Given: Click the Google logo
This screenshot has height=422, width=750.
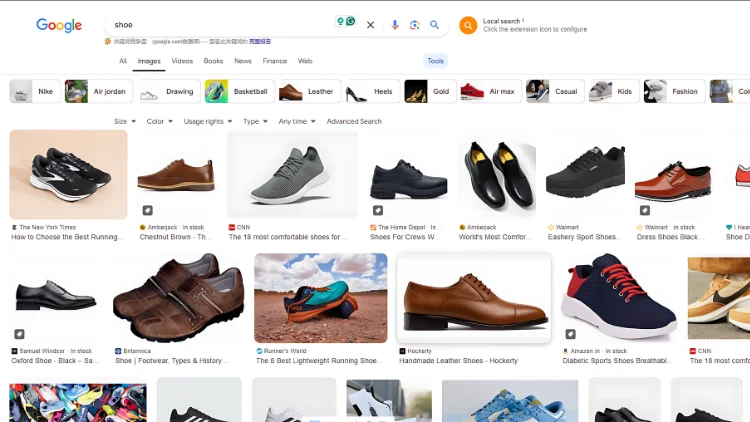Looking at the screenshot, I should (x=59, y=25).
